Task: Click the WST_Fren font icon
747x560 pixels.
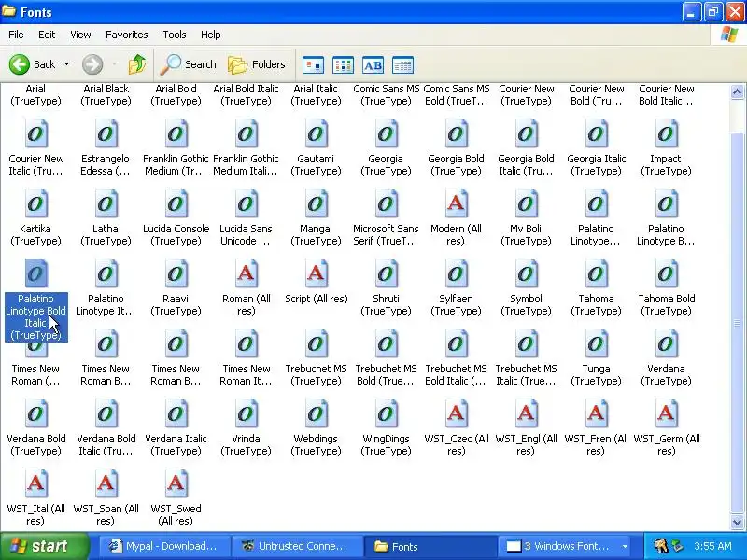Action: (596, 413)
